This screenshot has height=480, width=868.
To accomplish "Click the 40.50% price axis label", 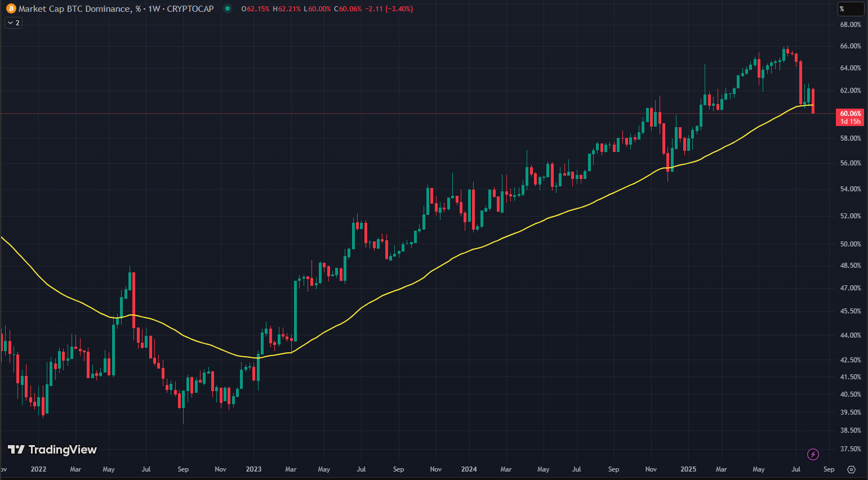I will (851, 394).
